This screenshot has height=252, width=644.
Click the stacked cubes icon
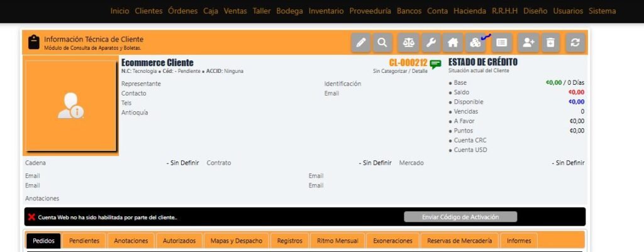coord(475,43)
